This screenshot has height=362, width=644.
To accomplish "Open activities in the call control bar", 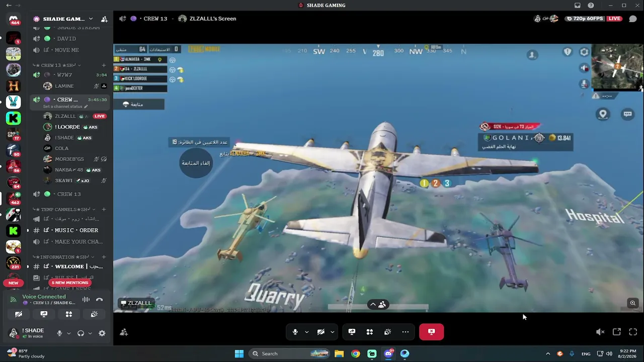I will [370, 332].
